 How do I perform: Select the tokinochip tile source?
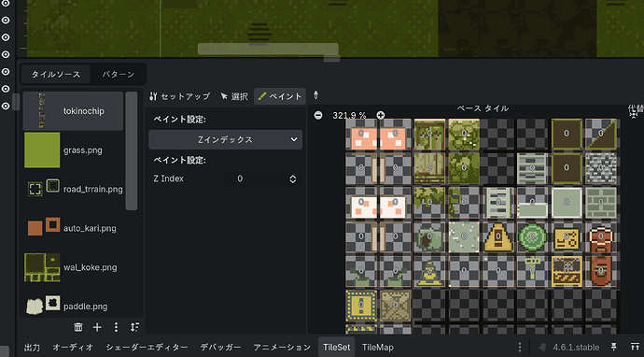73,111
